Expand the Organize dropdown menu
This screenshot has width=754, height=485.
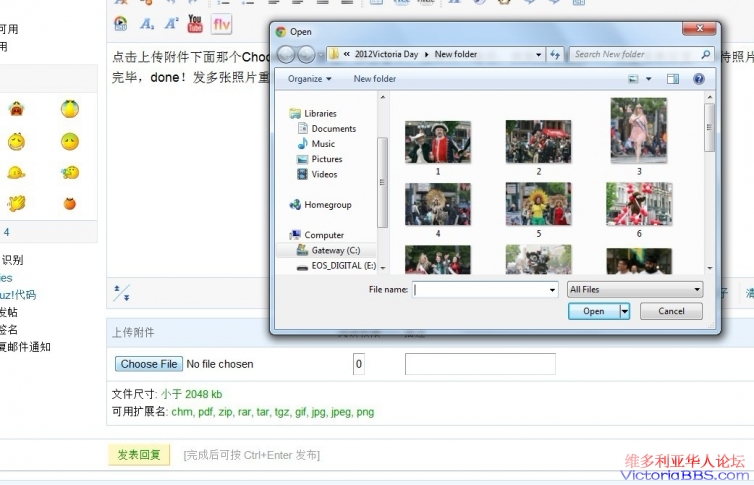(x=309, y=78)
